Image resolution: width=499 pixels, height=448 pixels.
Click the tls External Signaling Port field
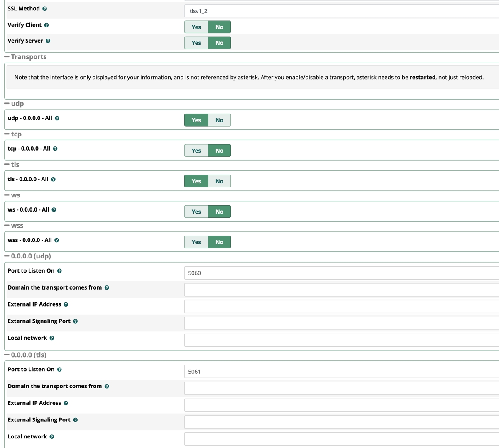click(340, 422)
